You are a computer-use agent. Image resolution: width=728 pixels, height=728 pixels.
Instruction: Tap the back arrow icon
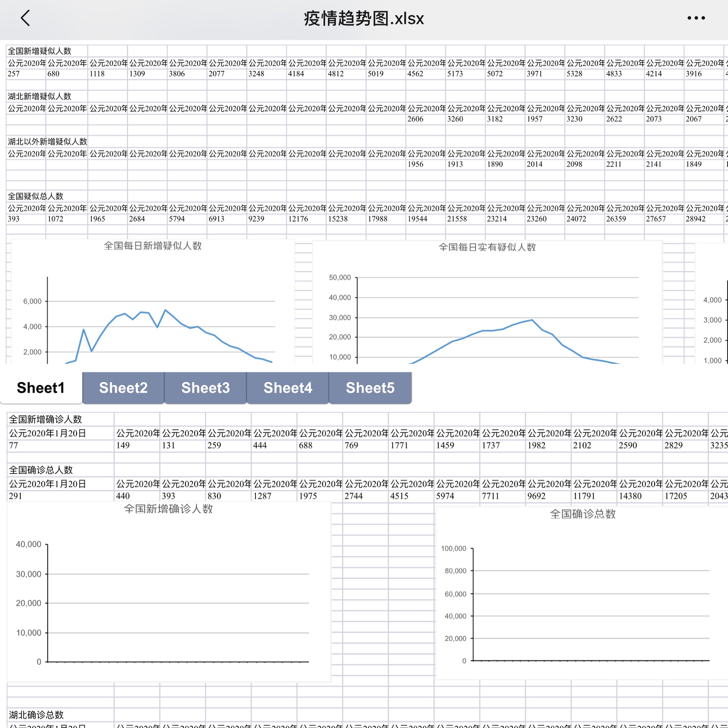[x=25, y=18]
